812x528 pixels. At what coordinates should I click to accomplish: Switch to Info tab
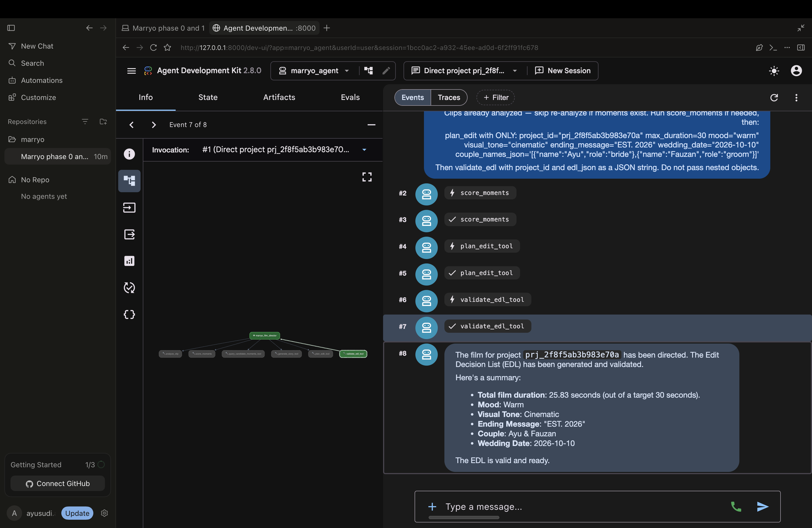click(146, 97)
